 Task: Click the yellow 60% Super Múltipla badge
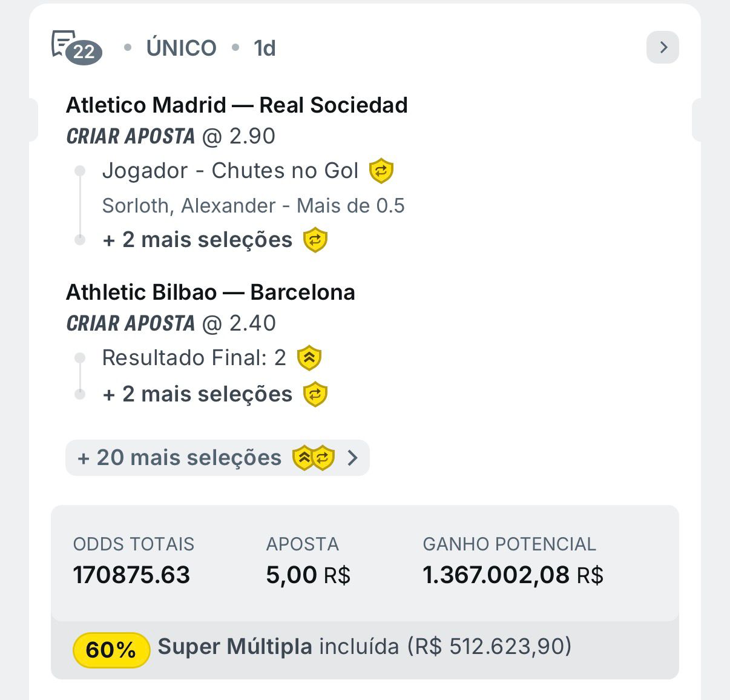111,650
